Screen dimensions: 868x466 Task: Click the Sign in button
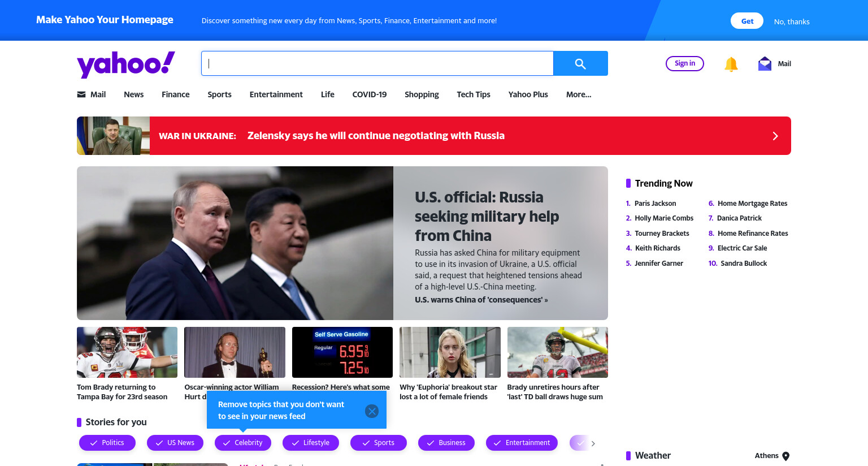tap(685, 63)
